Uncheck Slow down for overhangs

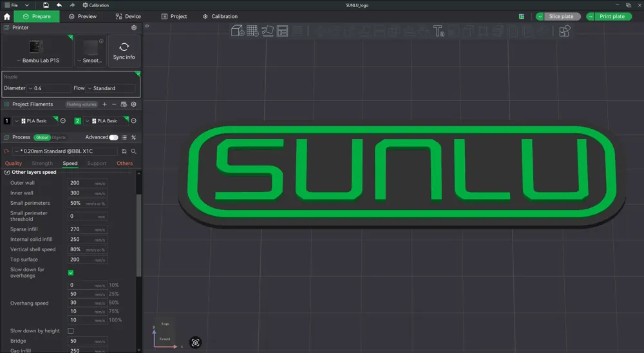click(x=71, y=273)
